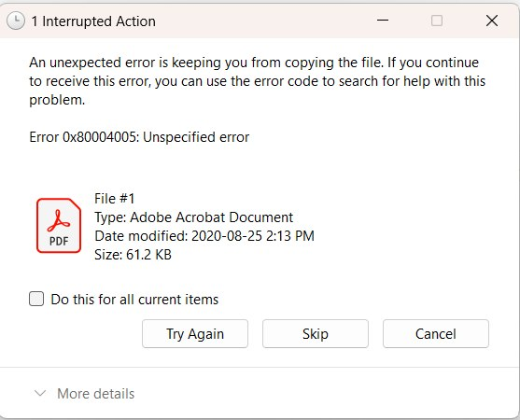Skip copying this file
Image resolution: width=520 pixels, height=420 pixels.
[316, 334]
